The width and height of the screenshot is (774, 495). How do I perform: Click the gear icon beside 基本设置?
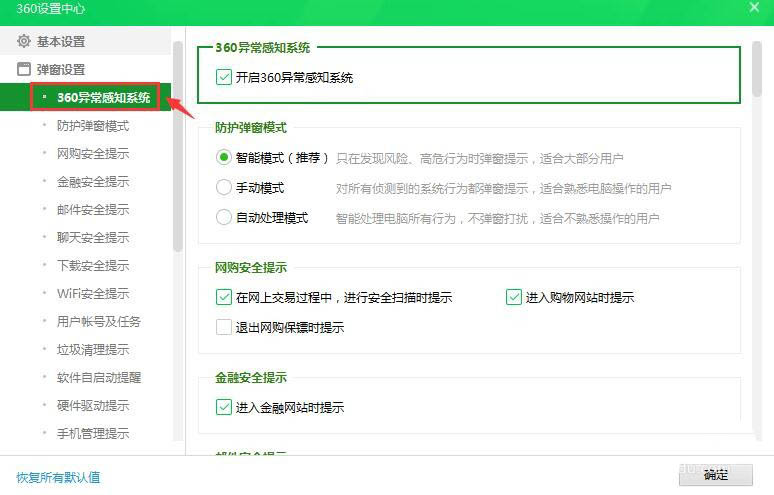click(24, 41)
